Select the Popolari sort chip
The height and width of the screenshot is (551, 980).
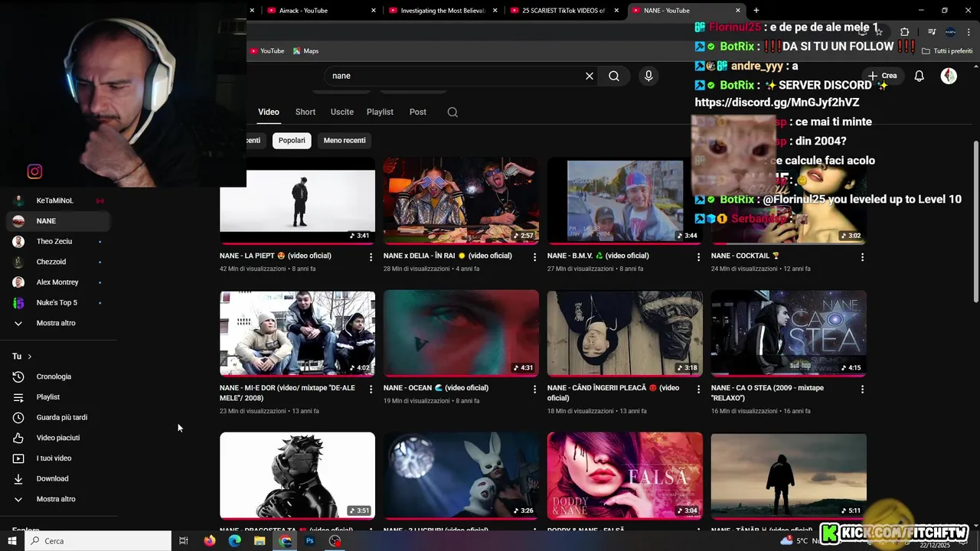[x=292, y=140]
